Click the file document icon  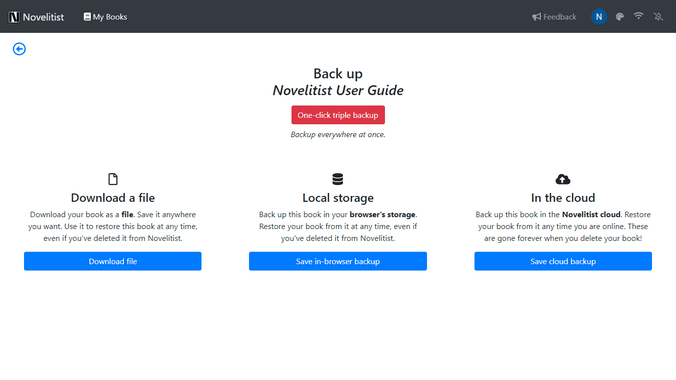[113, 179]
